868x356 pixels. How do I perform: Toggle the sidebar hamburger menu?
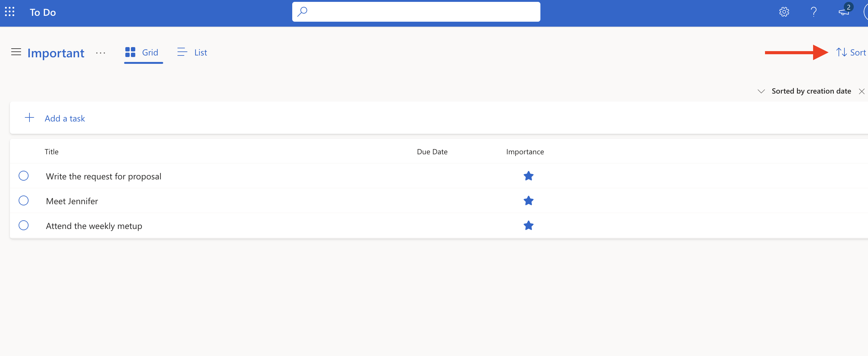(x=16, y=52)
